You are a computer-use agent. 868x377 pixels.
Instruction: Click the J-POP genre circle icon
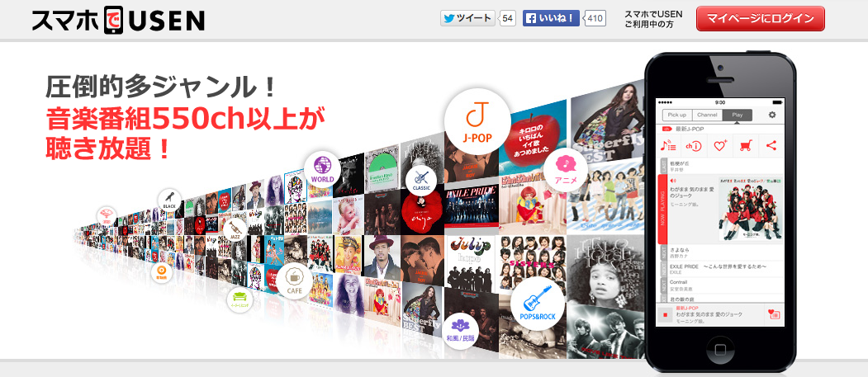pyautogui.click(x=477, y=121)
